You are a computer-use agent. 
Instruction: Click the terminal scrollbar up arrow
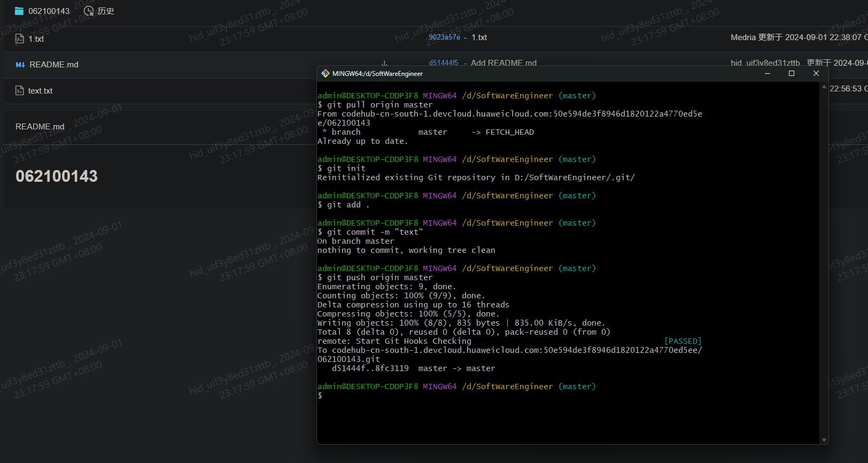click(x=824, y=87)
